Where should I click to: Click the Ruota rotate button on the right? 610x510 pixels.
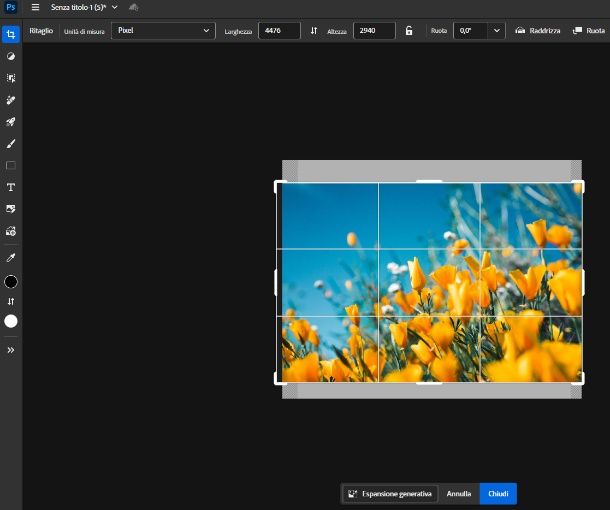(x=589, y=30)
